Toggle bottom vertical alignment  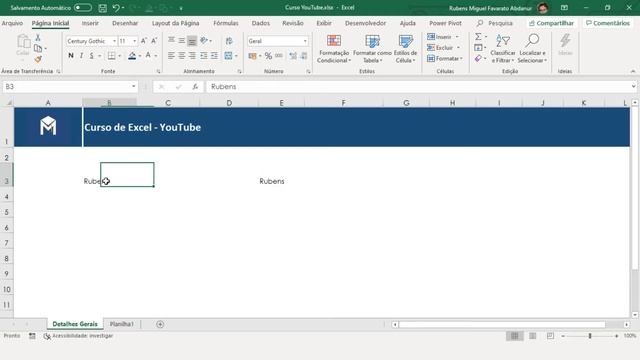192,41
